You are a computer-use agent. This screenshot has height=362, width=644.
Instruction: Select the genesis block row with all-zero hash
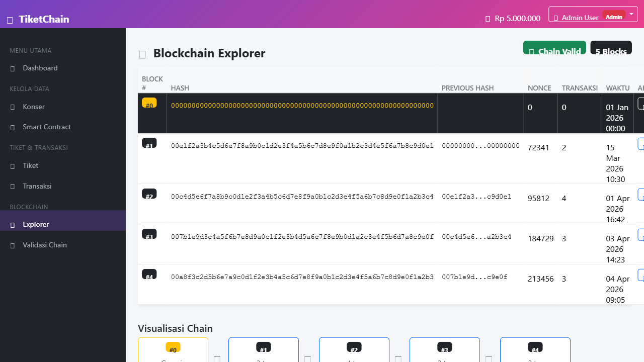(302, 113)
